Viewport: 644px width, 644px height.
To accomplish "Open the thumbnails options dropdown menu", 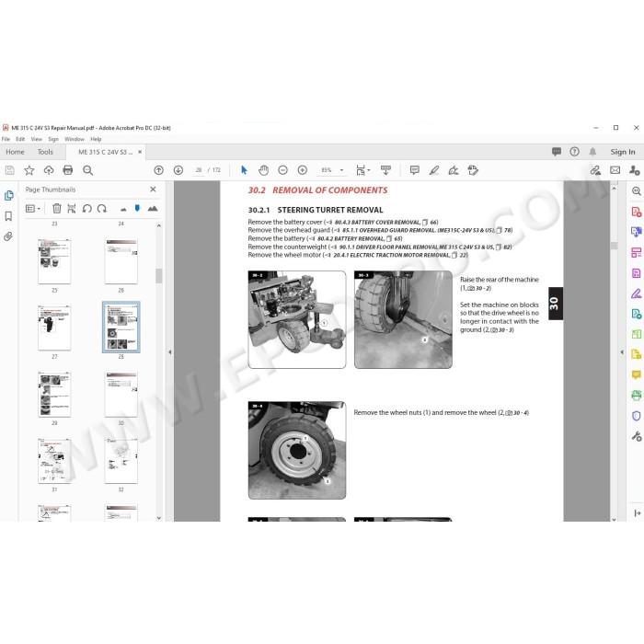I will (x=33, y=209).
